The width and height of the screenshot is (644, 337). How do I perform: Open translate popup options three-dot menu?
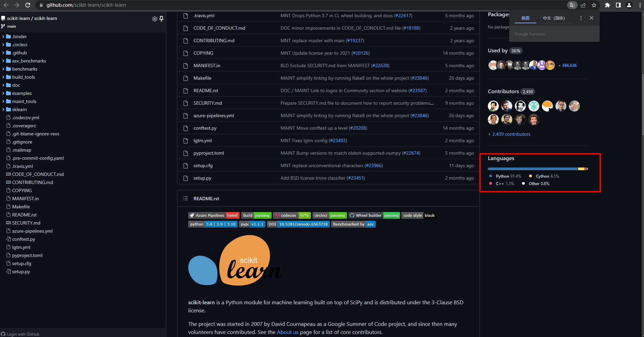coord(581,18)
